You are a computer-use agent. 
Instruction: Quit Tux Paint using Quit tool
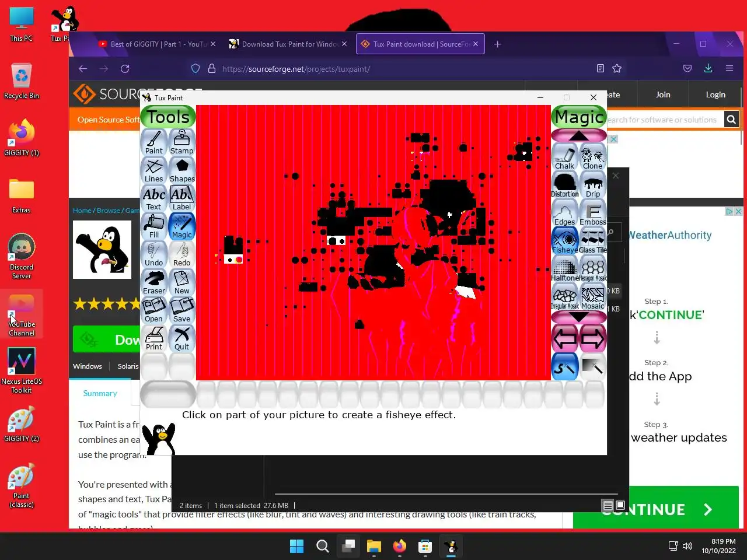(x=182, y=338)
